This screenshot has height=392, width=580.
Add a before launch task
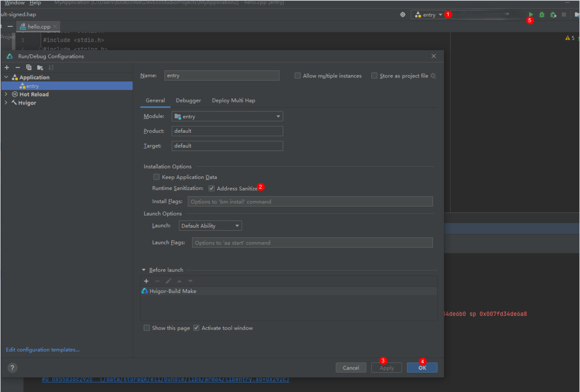pos(146,281)
